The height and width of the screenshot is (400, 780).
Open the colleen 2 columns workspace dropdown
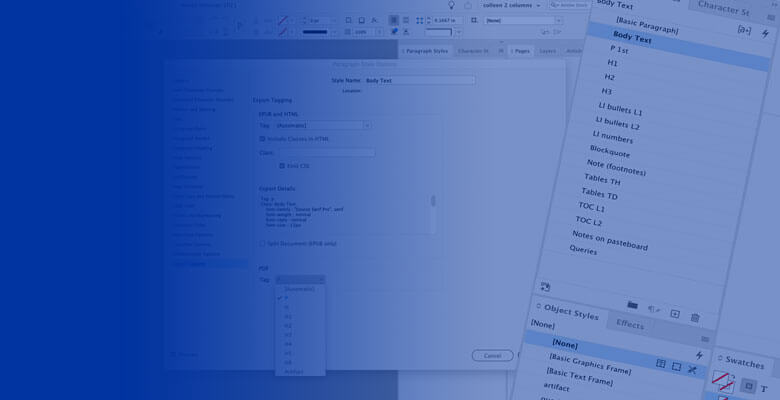coord(512,5)
